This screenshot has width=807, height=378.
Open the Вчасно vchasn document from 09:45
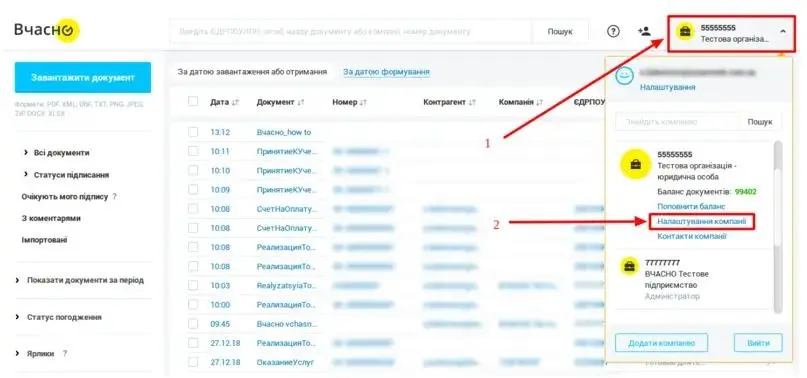tap(287, 324)
